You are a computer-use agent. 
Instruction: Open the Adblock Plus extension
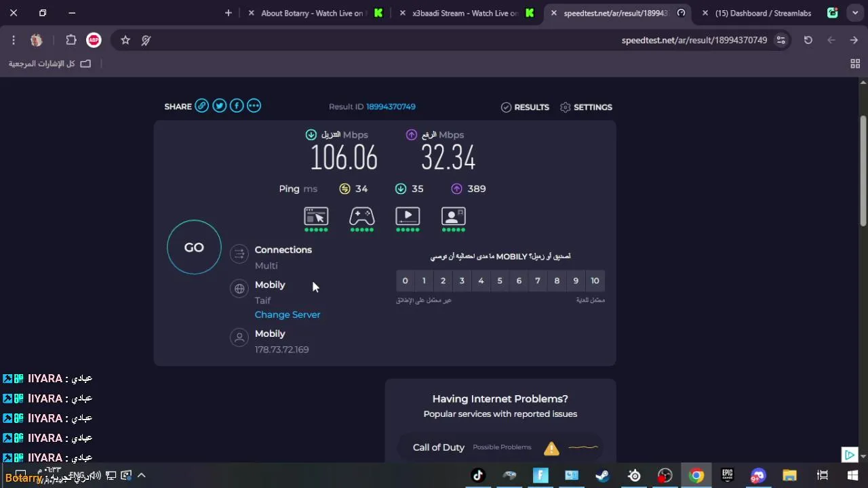click(x=94, y=40)
